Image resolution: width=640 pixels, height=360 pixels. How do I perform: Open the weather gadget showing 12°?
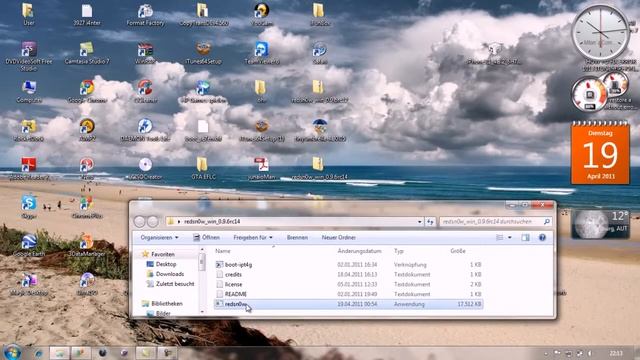(x=600, y=224)
